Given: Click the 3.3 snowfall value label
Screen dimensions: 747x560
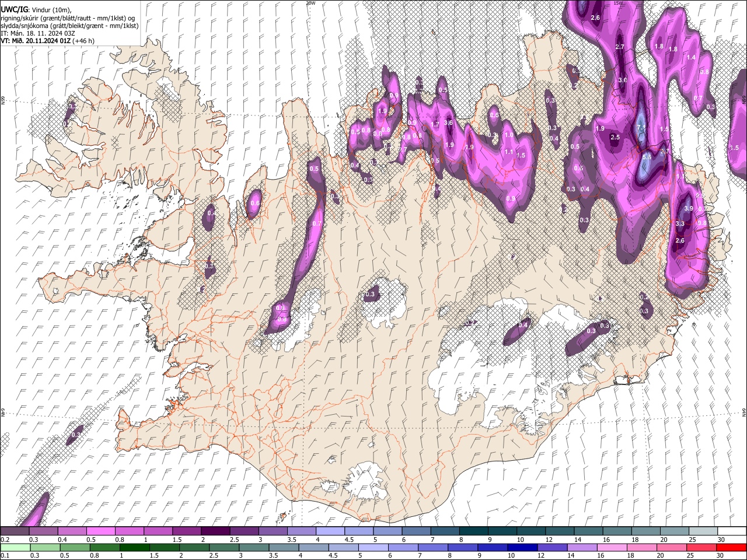Looking at the screenshot, I should (680, 223).
